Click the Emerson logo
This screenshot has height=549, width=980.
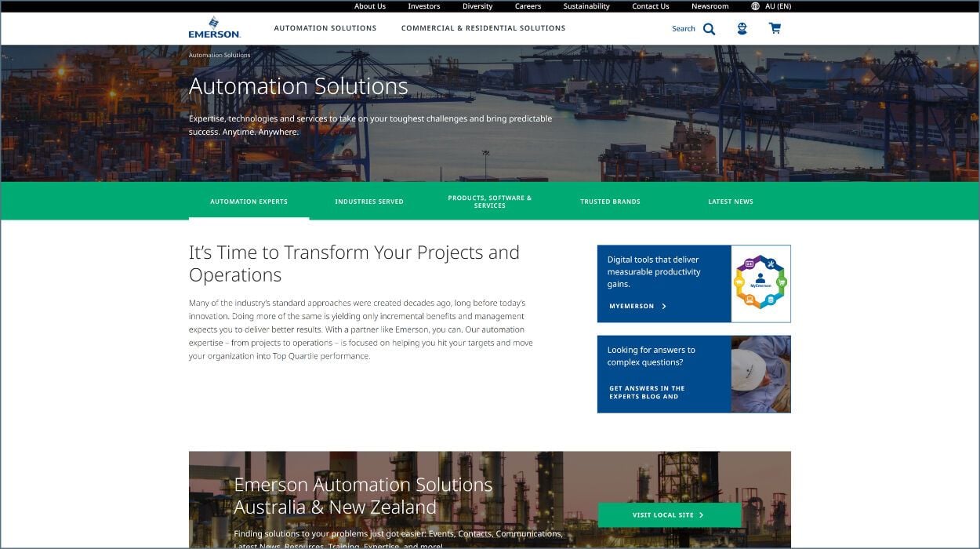coord(214,27)
